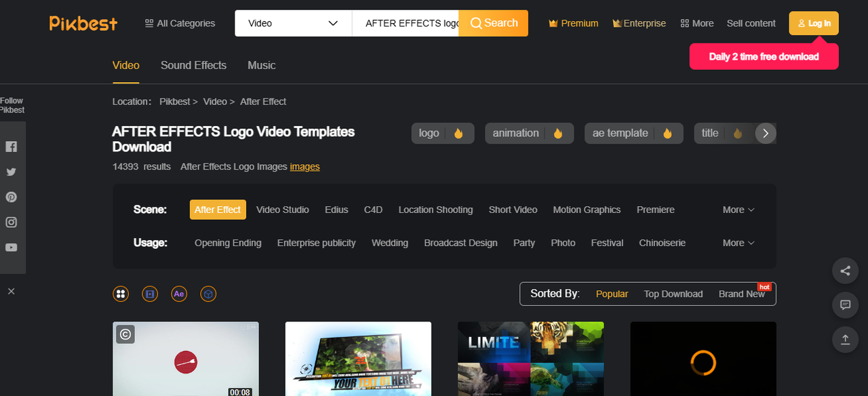Open the YOUR TEXT HERE template thumbnail
This screenshot has height=396, width=868.
tap(358, 359)
